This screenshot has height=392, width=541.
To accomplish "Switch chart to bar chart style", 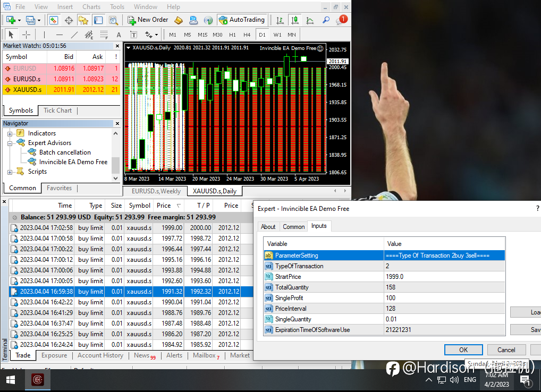I will coord(280,20).
